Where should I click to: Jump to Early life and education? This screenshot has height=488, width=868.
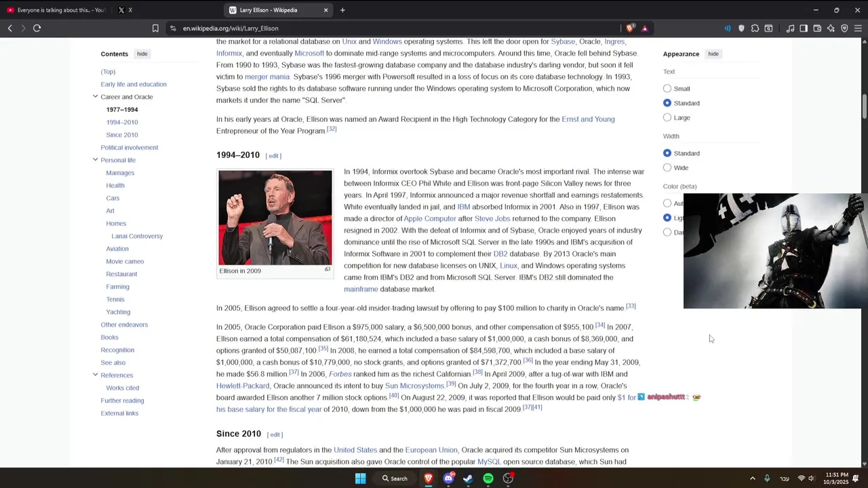coord(134,85)
